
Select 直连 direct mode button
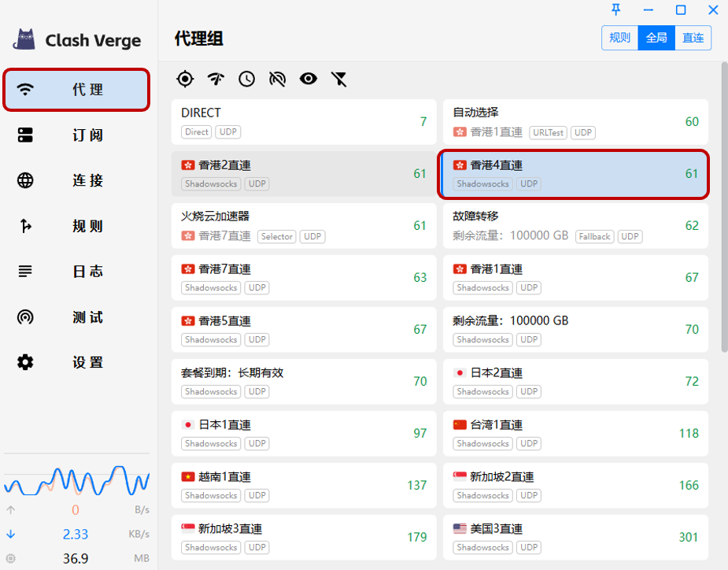[693, 38]
